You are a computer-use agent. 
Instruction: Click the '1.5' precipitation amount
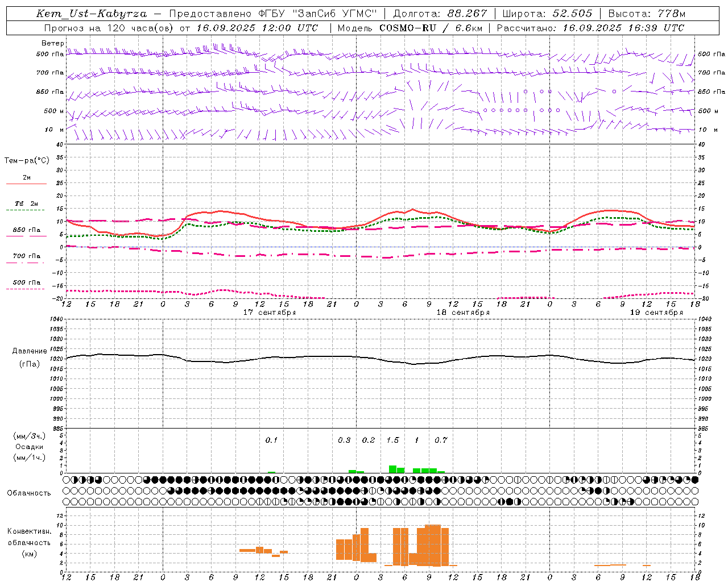(x=392, y=440)
